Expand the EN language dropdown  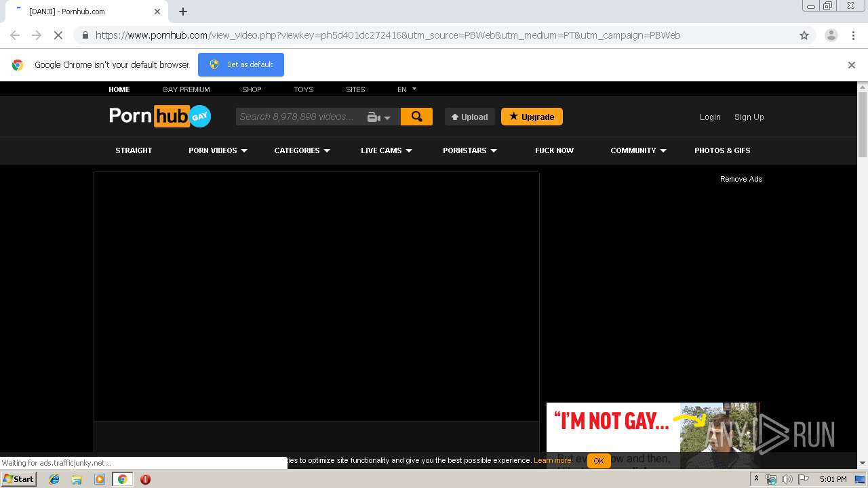(x=407, y=89)
